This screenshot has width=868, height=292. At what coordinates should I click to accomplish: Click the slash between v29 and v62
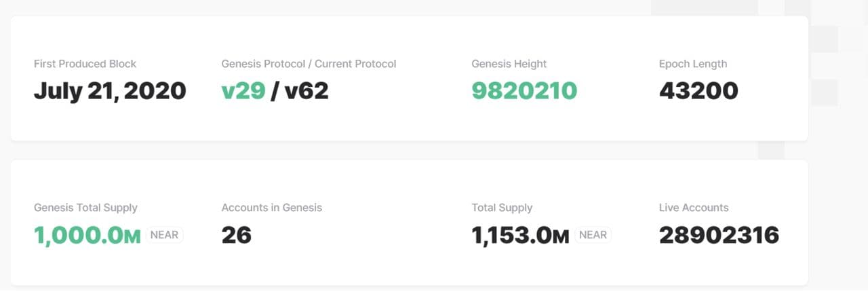click(x=274, y=91)
